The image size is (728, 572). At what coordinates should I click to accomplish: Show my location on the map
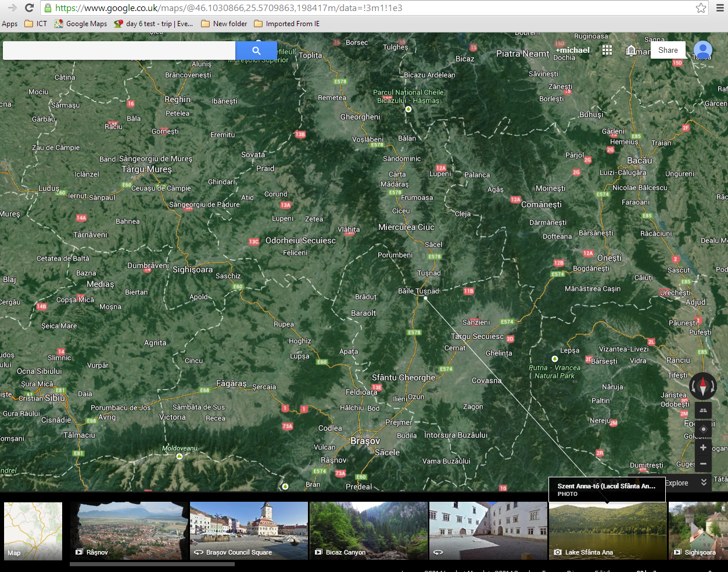(703, 429)
